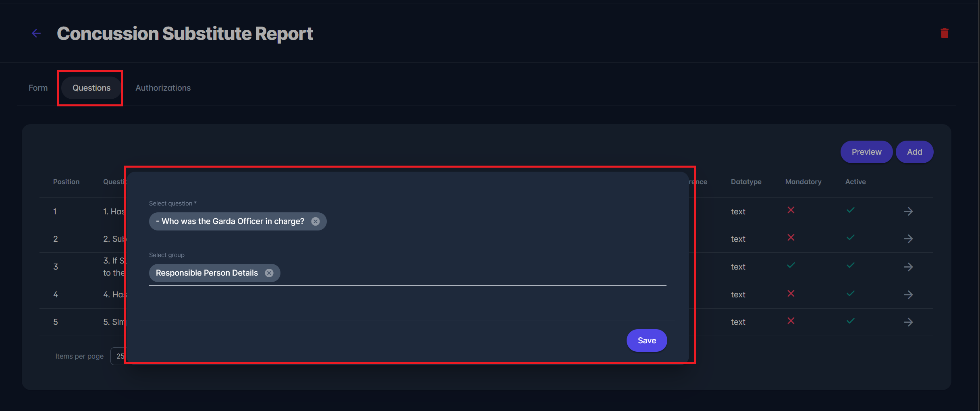Expand the Items per page selector
Screen dimensions: 980x411
[118, 356]
